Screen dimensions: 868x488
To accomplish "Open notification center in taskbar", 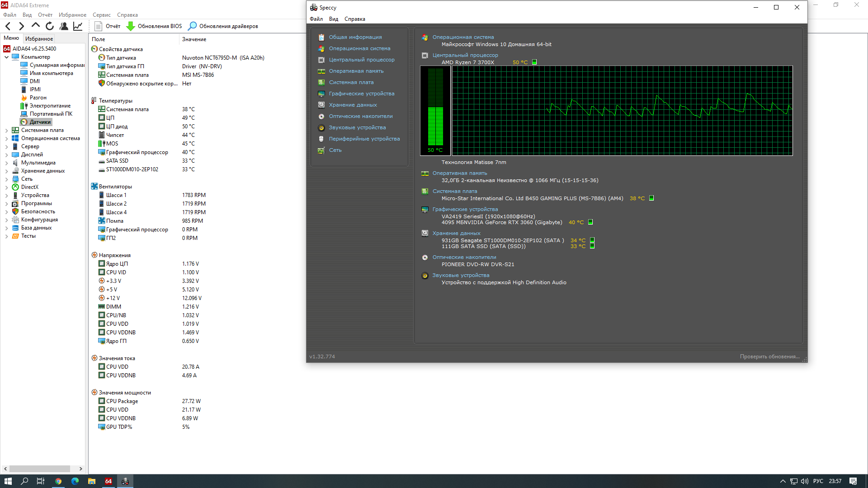I will 853,481.
